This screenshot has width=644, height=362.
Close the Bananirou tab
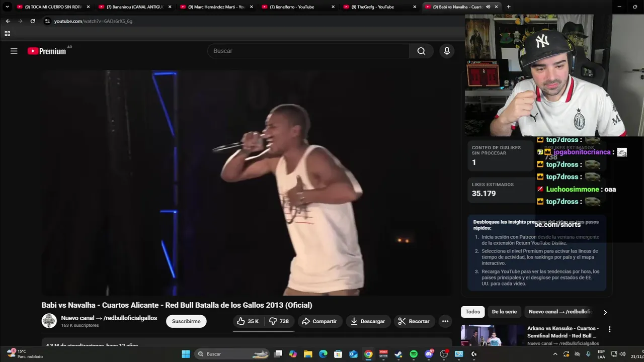(170, 7)
